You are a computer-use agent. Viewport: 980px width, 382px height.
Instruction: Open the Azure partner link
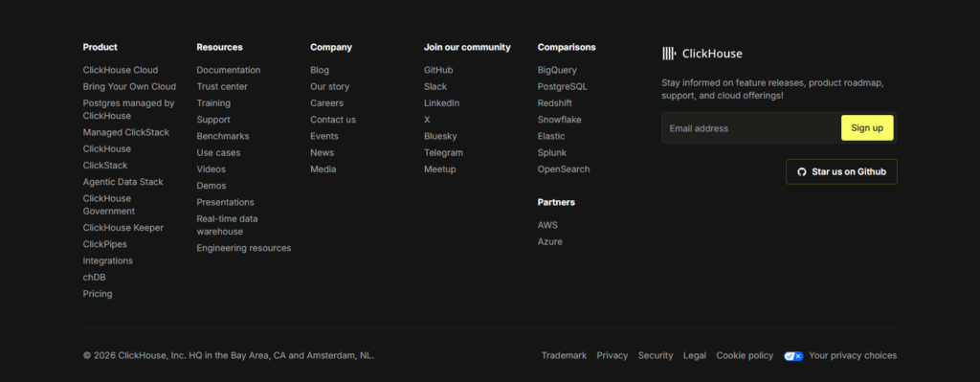click(x=550, y=242)
